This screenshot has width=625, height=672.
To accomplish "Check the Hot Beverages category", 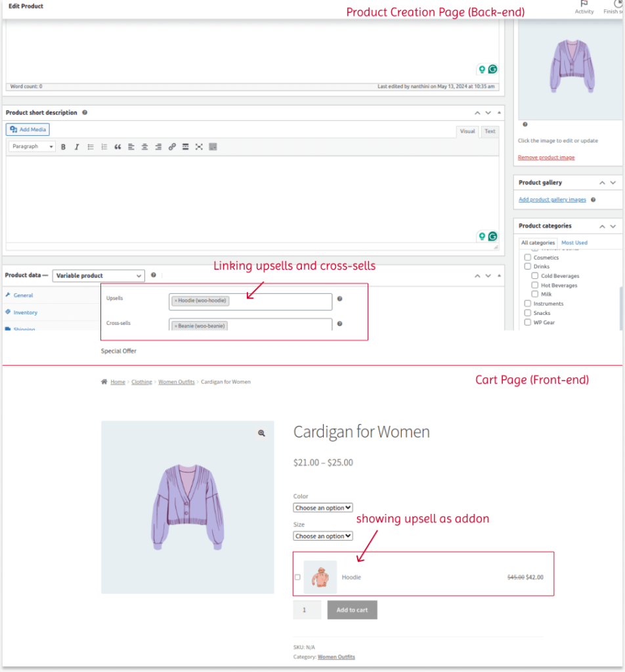I will [535, 285].
